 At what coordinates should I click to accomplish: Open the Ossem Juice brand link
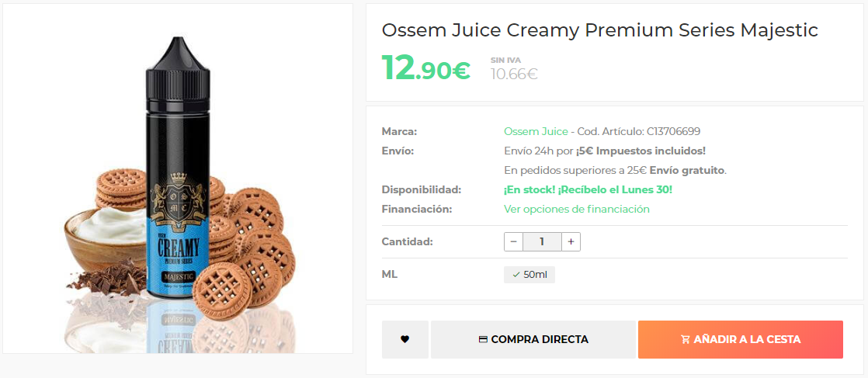[536, 131]
